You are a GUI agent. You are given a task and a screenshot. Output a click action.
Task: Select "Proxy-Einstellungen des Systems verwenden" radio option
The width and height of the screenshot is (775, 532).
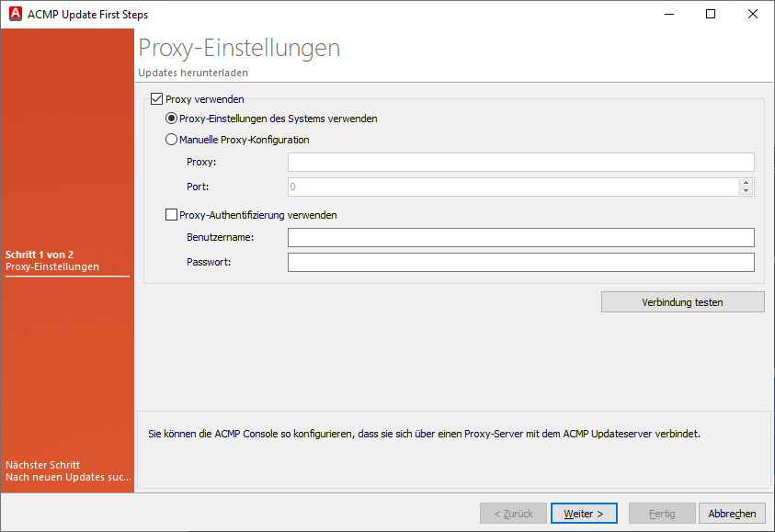click(x=171, y=119)
